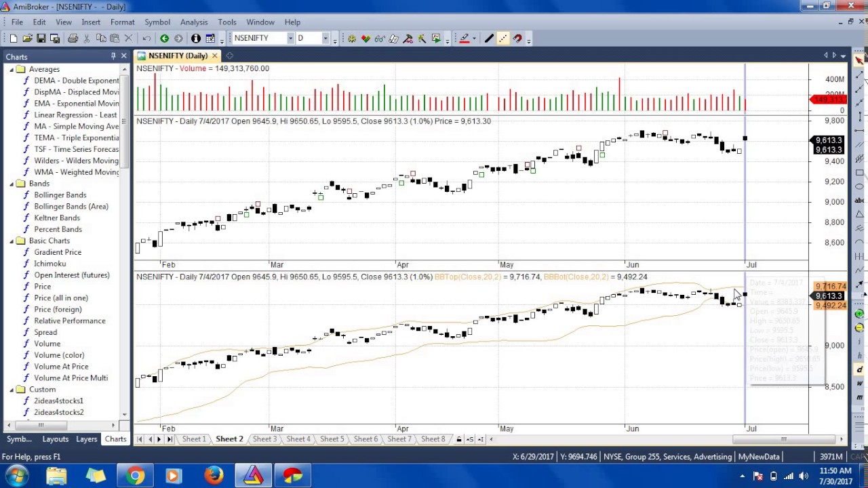Collapse the Custom folder

coord(12,390)
